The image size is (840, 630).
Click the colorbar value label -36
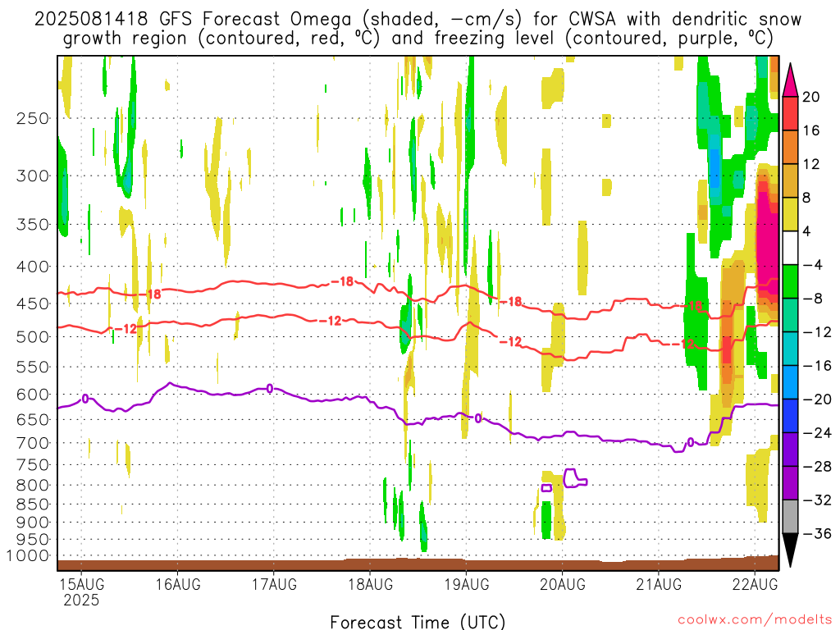[817, 533]
